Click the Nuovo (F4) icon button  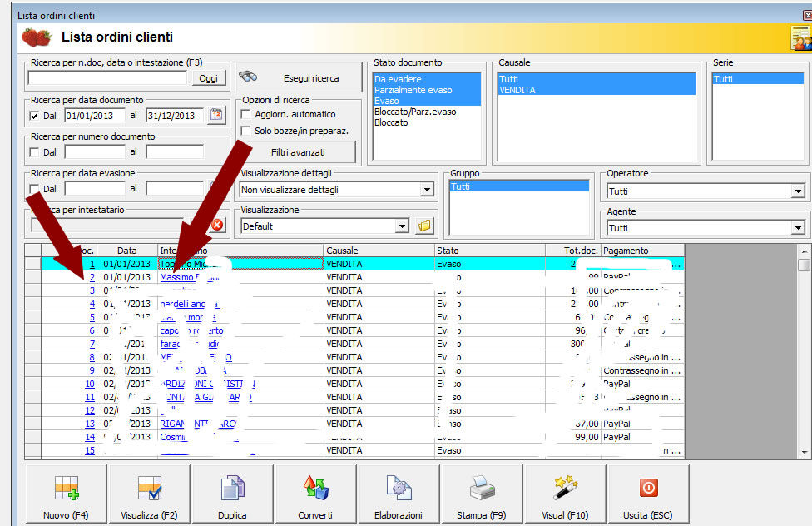point(66,494)
